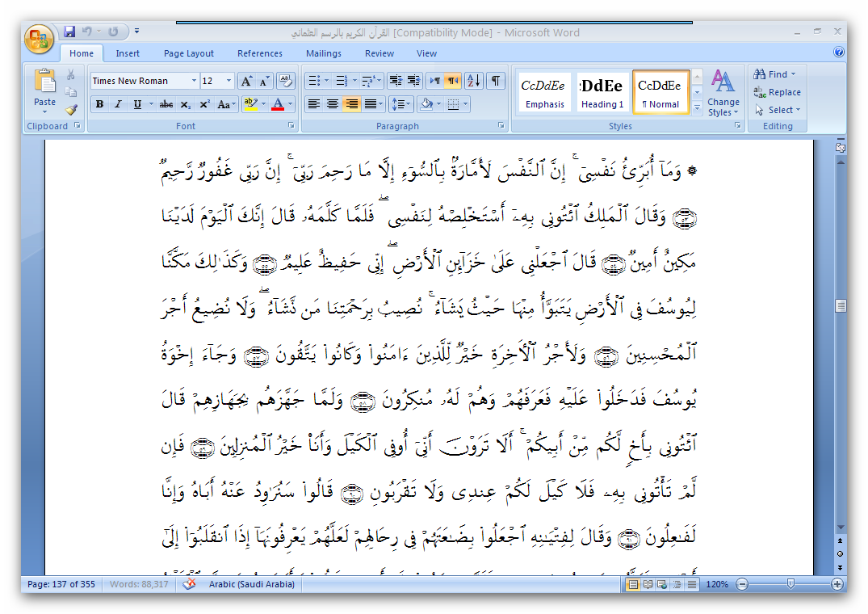Image resolution: width=868 pixels, height=614 pixels.
Task: Open the Font dialog launcher
Action: [291, 126]
